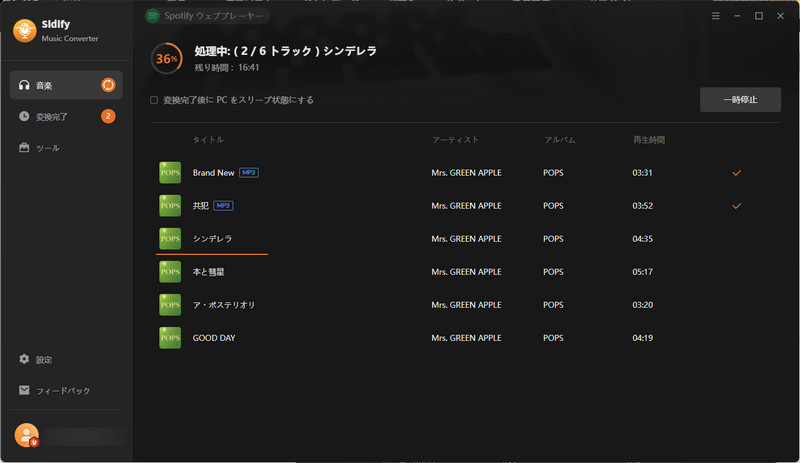Click the duration 04:19
800x463 pixels.
tap(642, 337)
